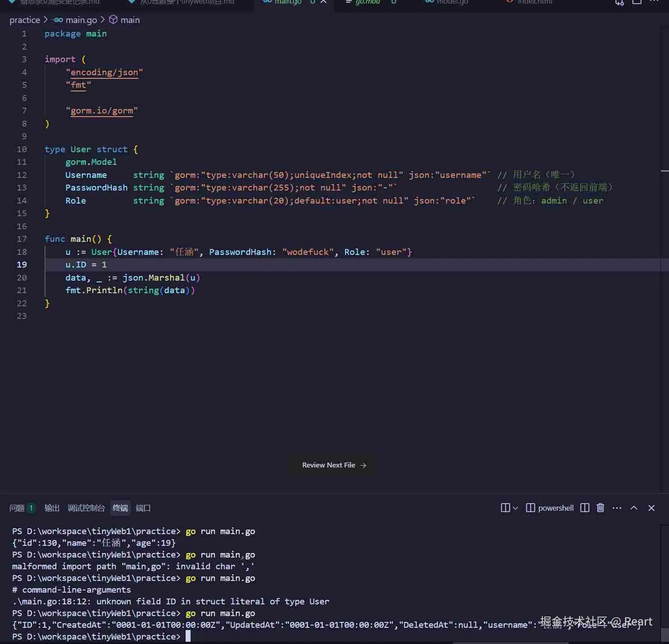Image resolution: width=669 pixels, height=644 pixels.
Task: Expand breadcrumb chevron after practice
Action: click(46, 20)
